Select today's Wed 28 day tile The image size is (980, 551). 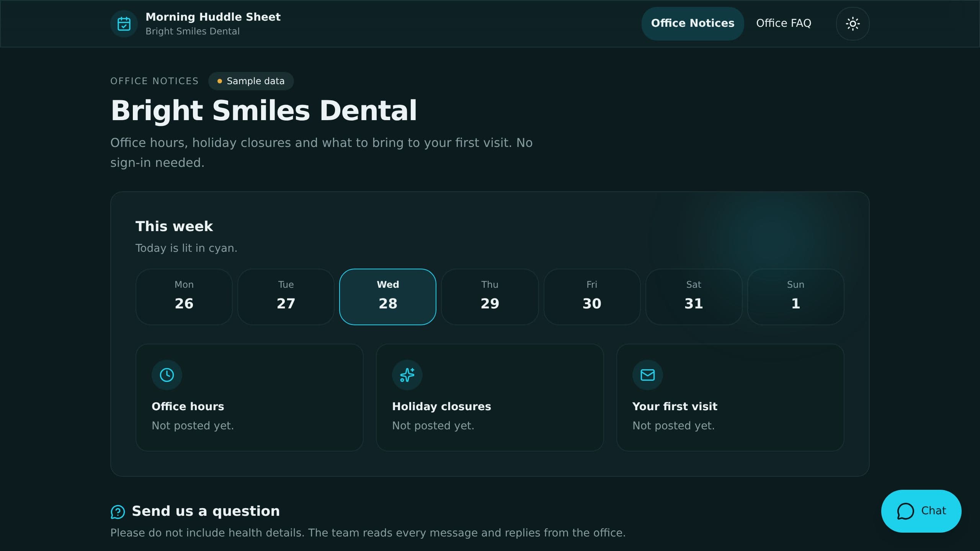pyautogui.click(x=388, y=297)
